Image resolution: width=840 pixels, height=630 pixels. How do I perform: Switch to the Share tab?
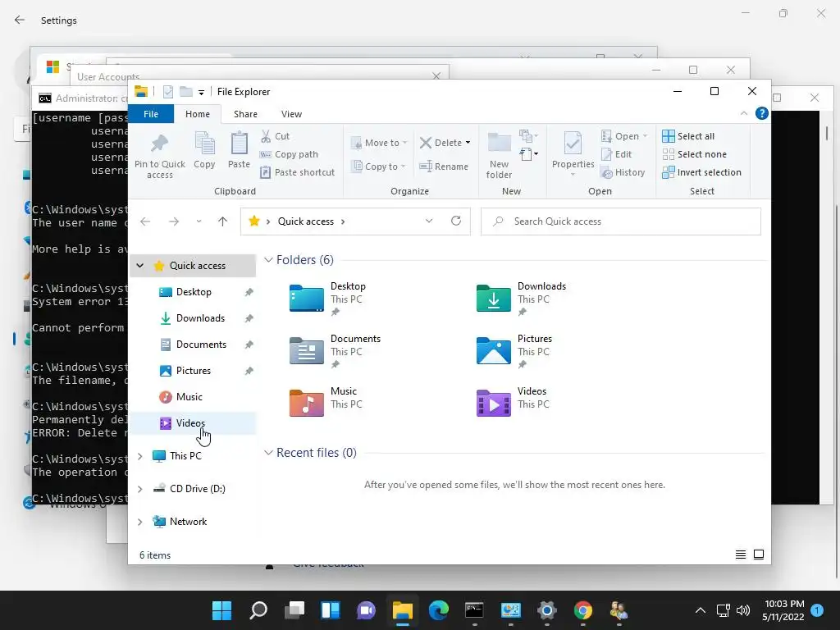tap(245, 113)
